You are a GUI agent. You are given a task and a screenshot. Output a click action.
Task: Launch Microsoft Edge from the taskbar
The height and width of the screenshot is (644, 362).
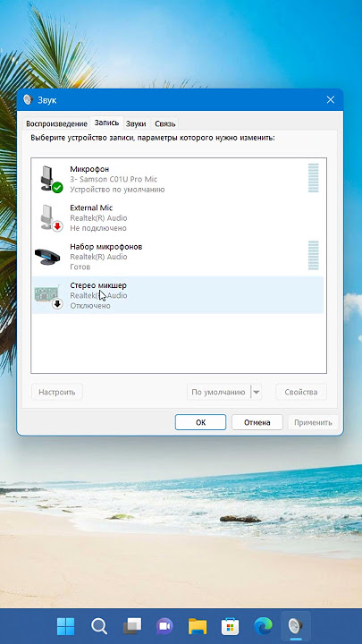(x=263, y=626)
